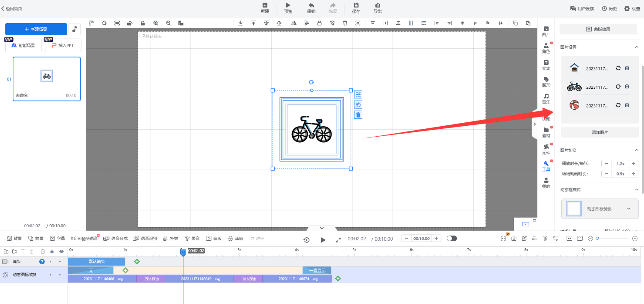The height and width of the screenshot is (304, 644).
Task: Click the timeline zoom slider handle
Action: pyautogui.click(x=598, y=238)
